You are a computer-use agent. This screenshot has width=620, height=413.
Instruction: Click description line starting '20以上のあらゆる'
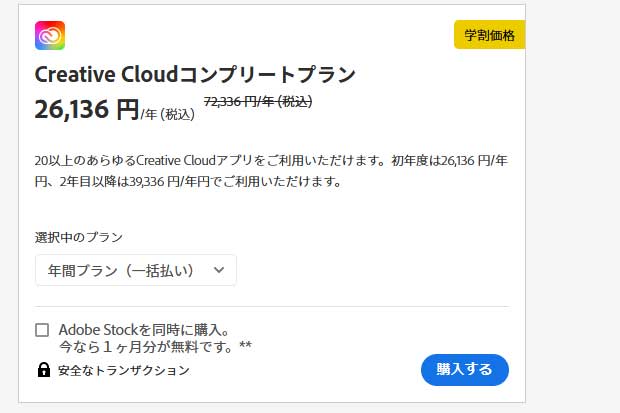[x=271, y=161]
